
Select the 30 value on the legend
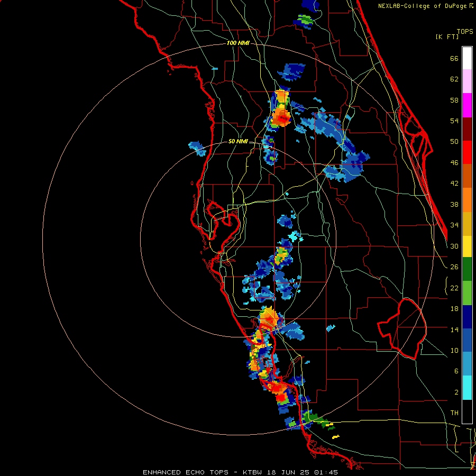(x=454, y=246)
